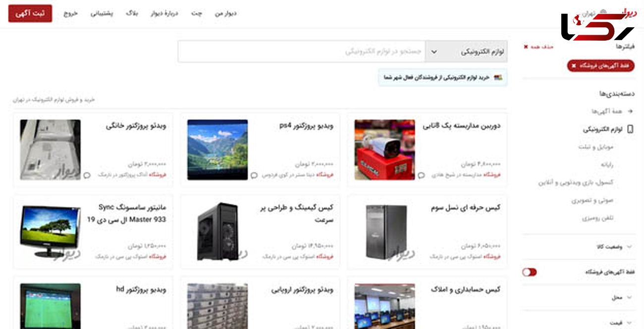Open the ad titled دوربین مداربسته پک 8تایی
The height and width of the screenshot is (329, 644).
[461, 126]
